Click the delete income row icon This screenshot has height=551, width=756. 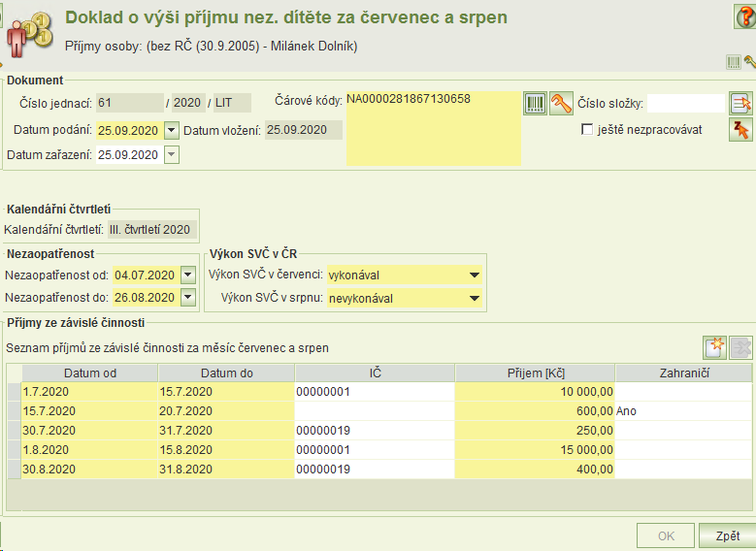pos(741,347)
